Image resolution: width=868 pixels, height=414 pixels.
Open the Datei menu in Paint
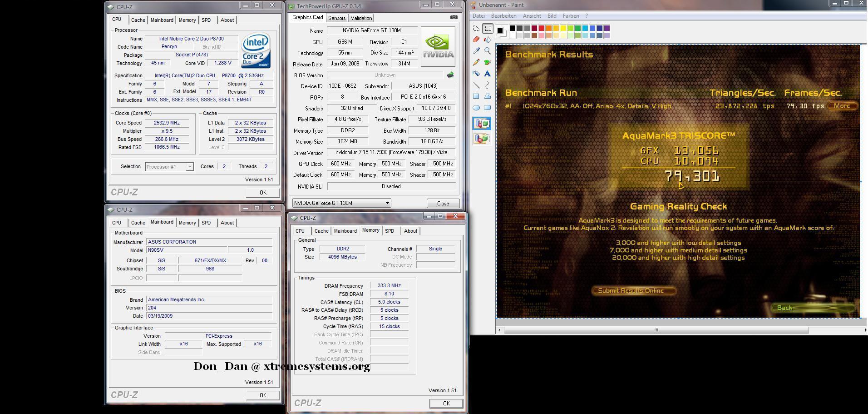478,16
